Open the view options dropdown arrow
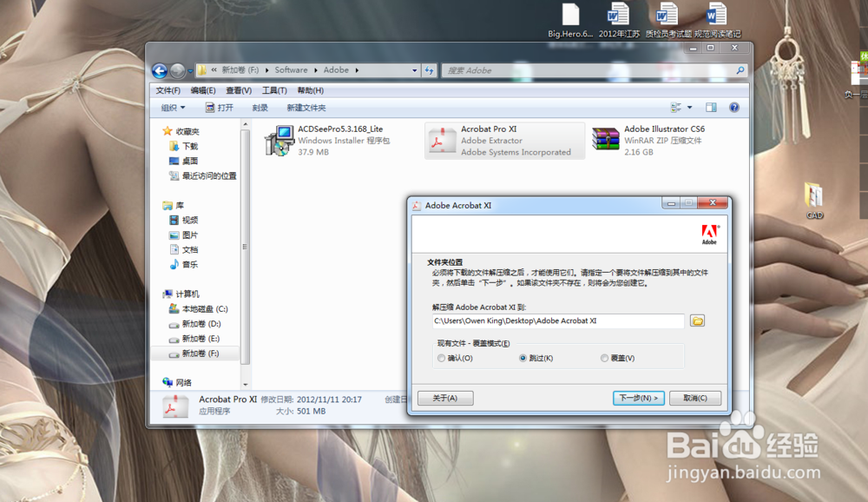This screenshot has height=502, width=868. (690, 108)
